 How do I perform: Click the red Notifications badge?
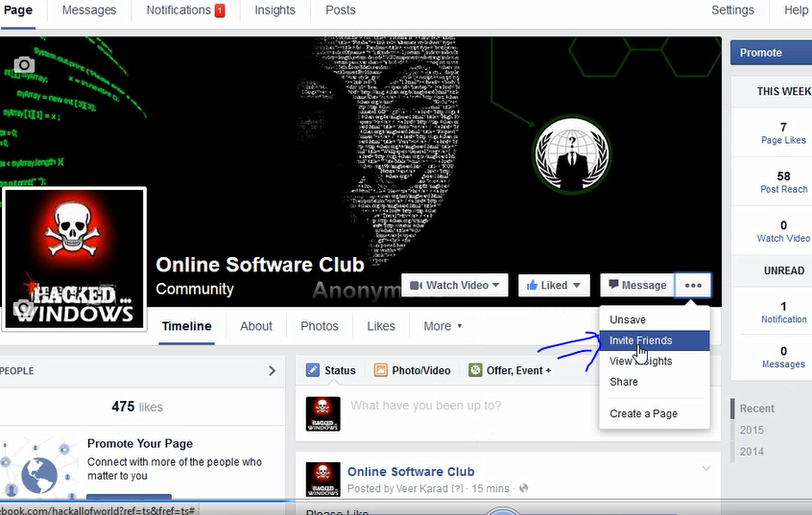coord(220,11)
